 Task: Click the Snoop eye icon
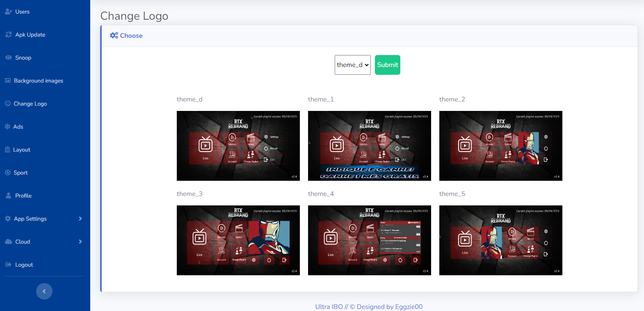[x=8, y=58]
